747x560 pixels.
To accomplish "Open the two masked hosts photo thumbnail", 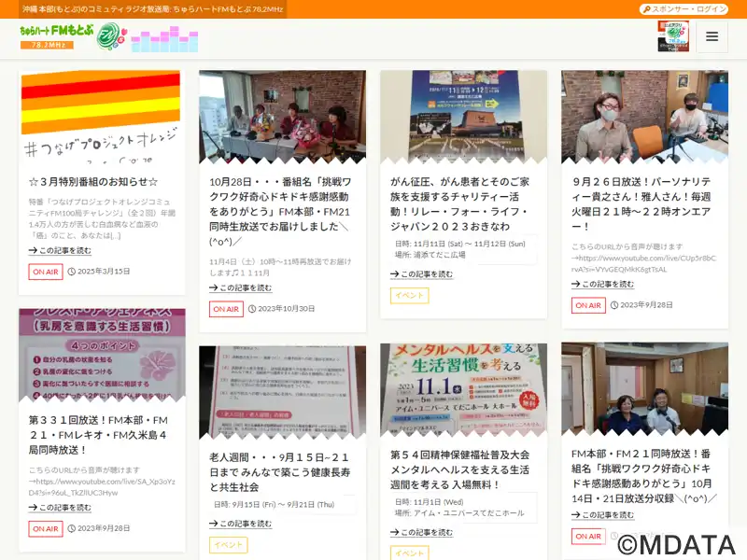I will pos(644,117).
